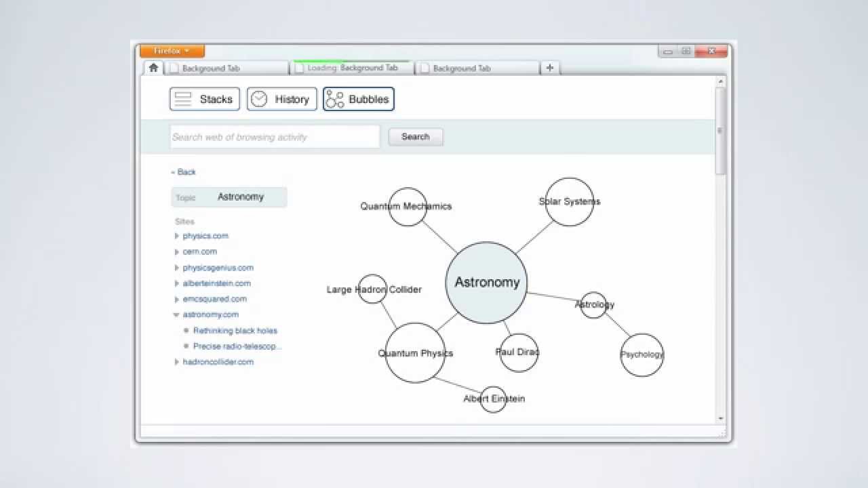Screen dimensions: 868x488
Task: Click the Astronomy topic field
Action: coord(229,197)
